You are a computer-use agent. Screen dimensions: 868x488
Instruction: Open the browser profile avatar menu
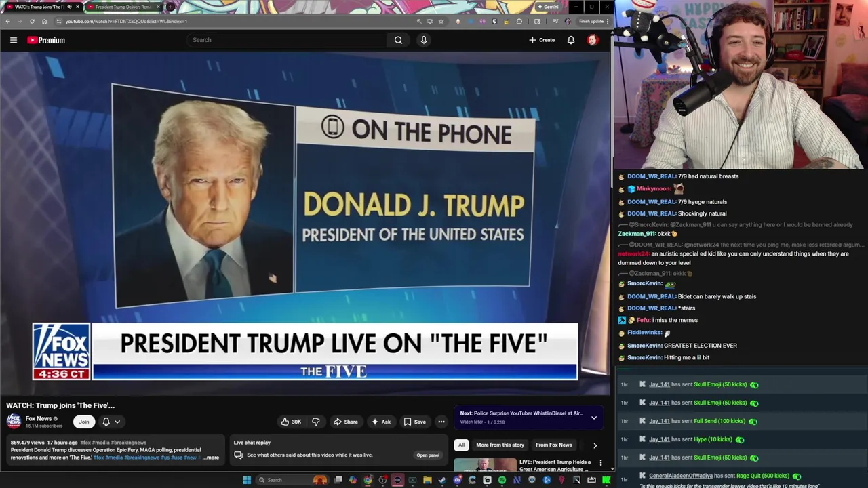coord(568,21)
